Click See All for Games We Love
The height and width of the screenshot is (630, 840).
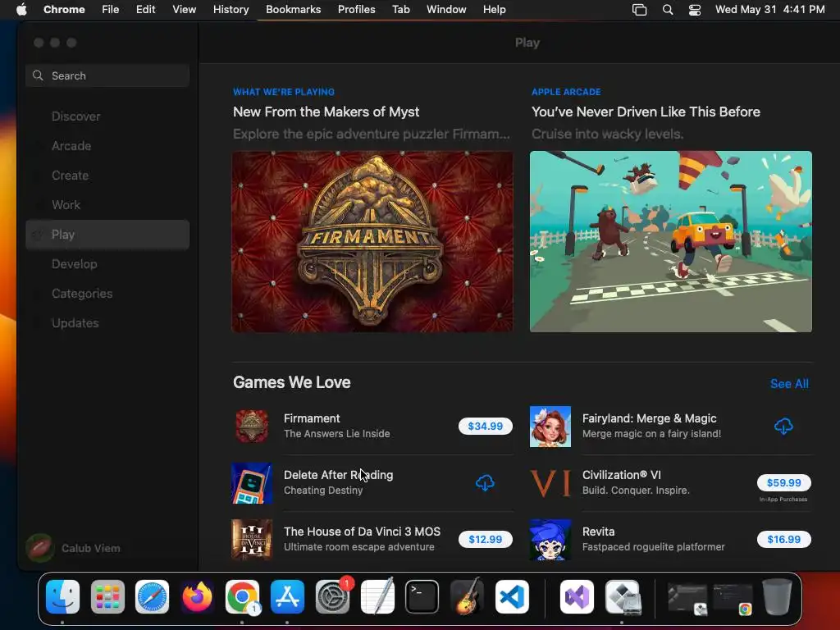[789, 384]
